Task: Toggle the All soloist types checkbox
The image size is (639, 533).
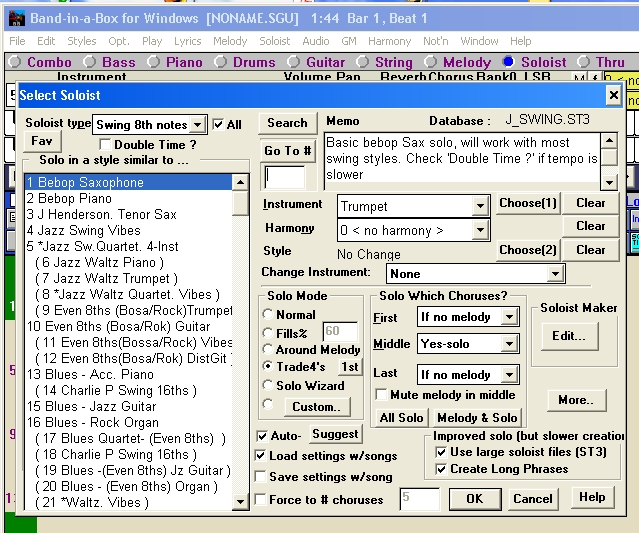Action: tap(218, 124)
